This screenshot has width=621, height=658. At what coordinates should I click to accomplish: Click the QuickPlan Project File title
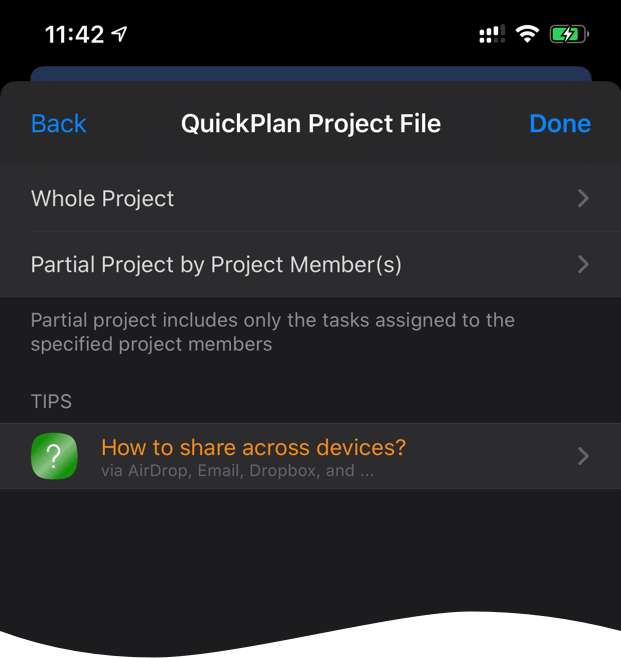(310, 124)
